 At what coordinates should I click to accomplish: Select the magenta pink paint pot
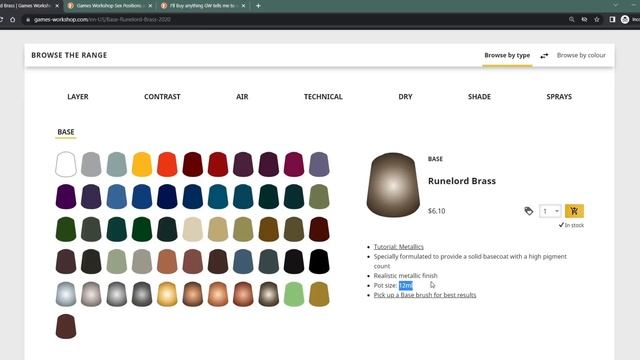pyautogui.click(x=294, y=164)
